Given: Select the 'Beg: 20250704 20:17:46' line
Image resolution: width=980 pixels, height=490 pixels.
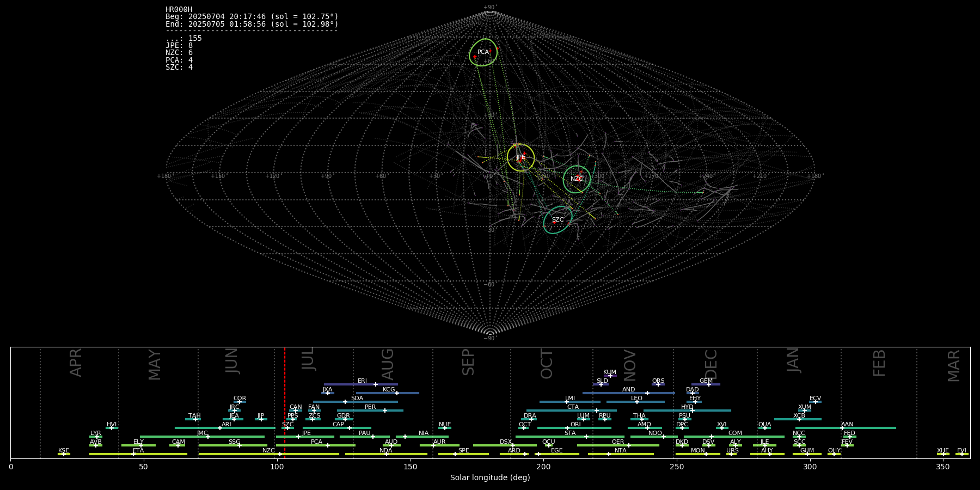Looking at the screenshot, I should (x=252, y=17).
